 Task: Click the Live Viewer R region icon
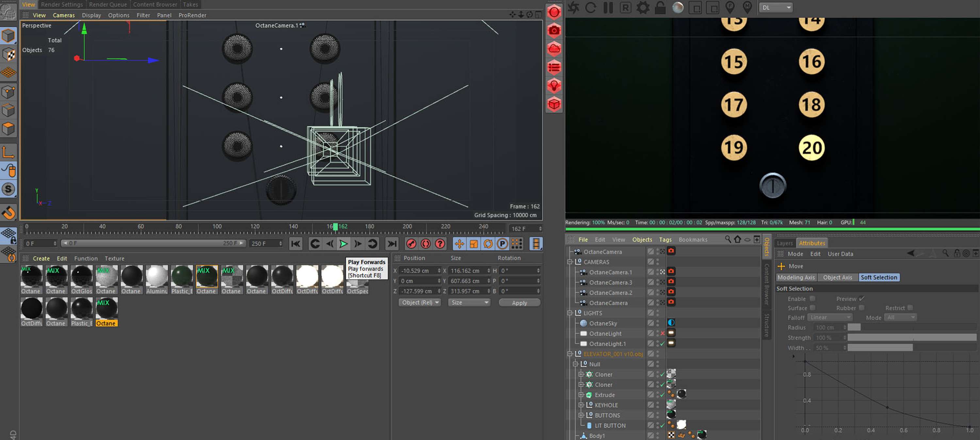coord(625,8)
